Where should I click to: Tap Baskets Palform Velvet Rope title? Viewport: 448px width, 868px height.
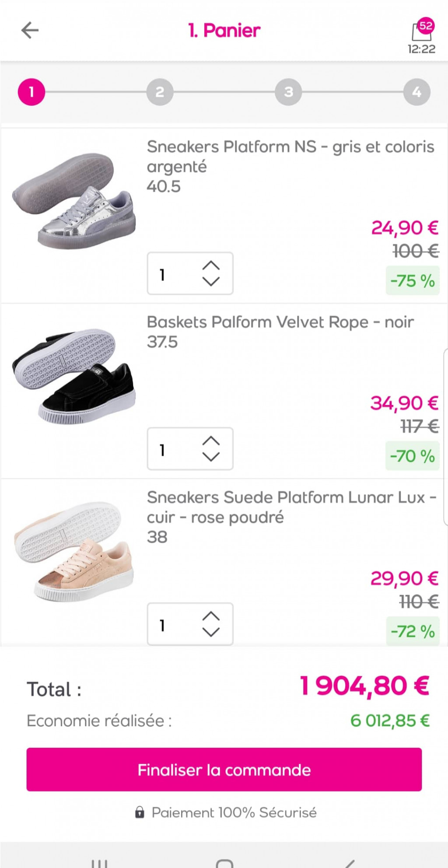click(280, 322)
